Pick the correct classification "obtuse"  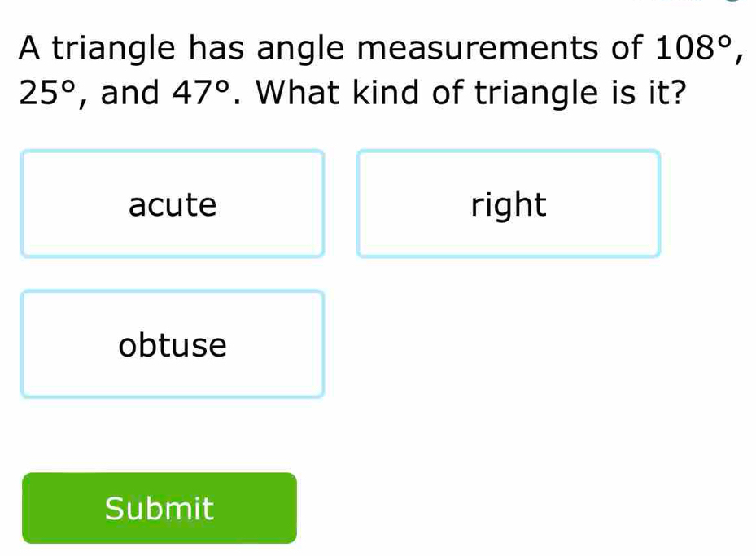pyautogui.click(x=173, y=344)
